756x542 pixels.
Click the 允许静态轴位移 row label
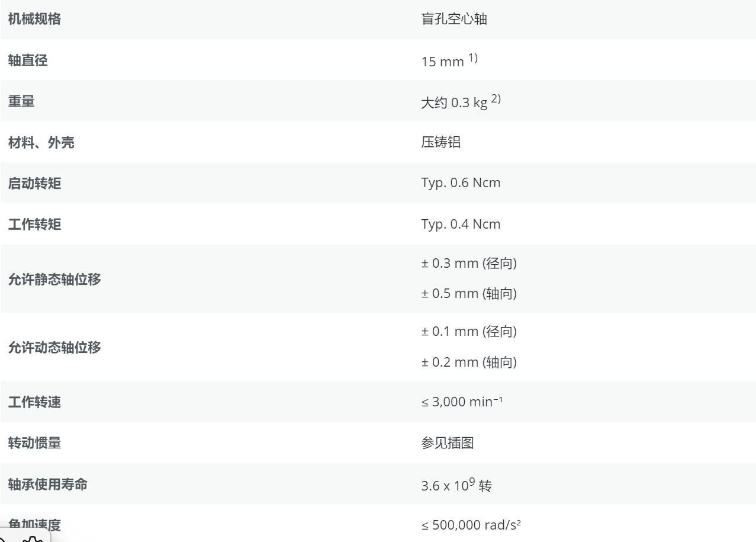(x=54, y=279)
